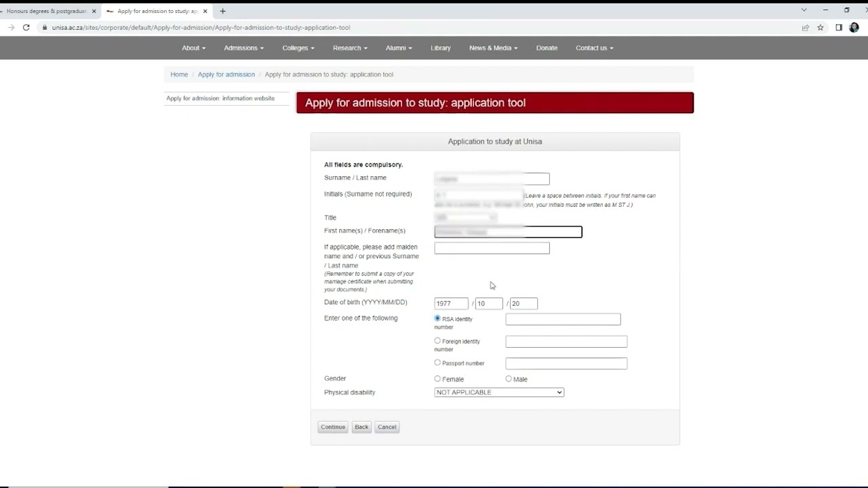Image resolution: width=868 pixels, height=488 pixels.
Task: Click the browser forward arrow
Action: [11, 28]
